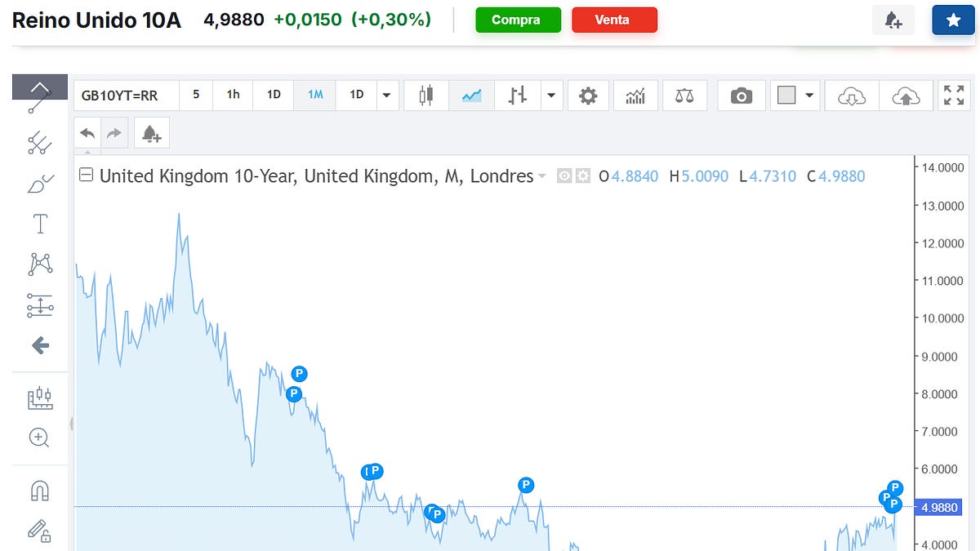Expand the color square dropdown arrow
The image size is (980, 551).
click(x=809, y=96)
